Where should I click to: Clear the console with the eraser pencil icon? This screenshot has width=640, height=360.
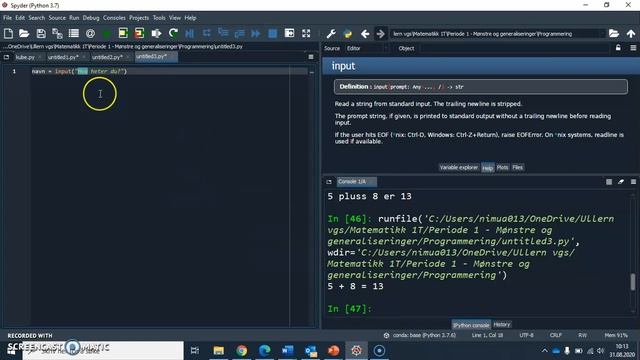(621, 182)
